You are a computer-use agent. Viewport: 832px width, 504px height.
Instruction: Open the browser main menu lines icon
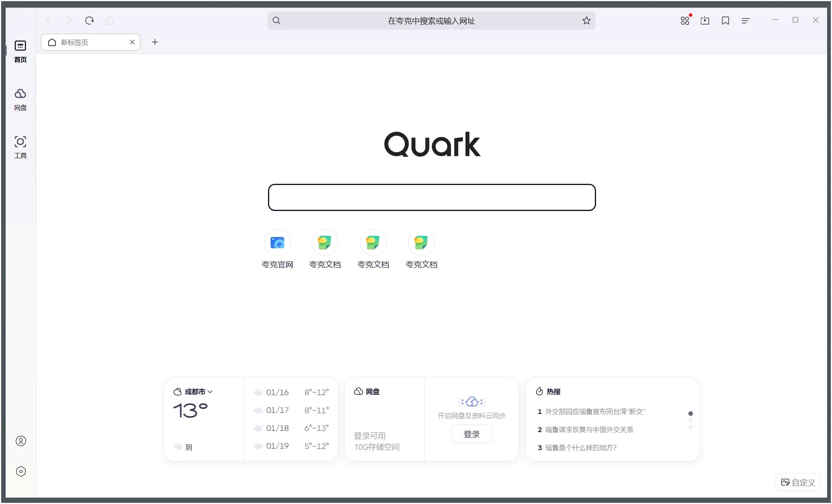pos(745,20)
